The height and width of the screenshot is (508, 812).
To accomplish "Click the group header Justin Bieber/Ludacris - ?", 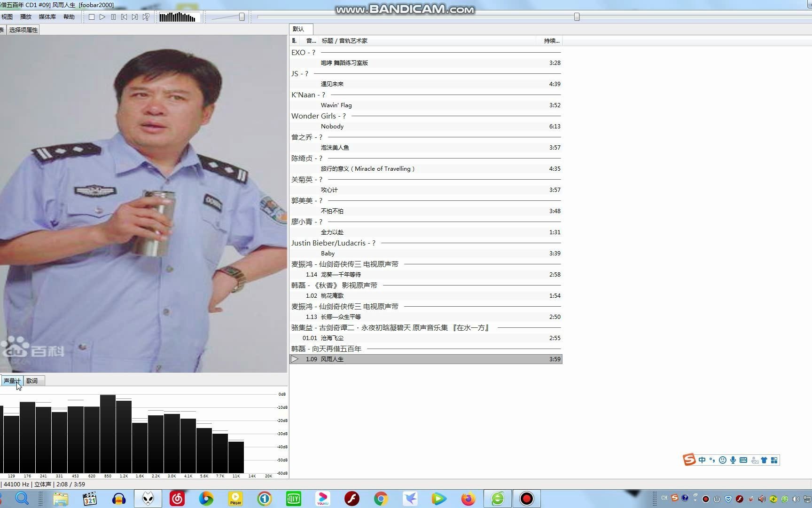I will (426, 243).
